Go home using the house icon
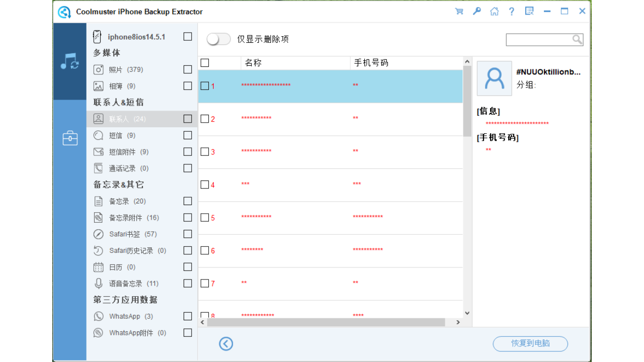This screenshot has height=362, width=644. pyautogui.click(x=494, y=11)
